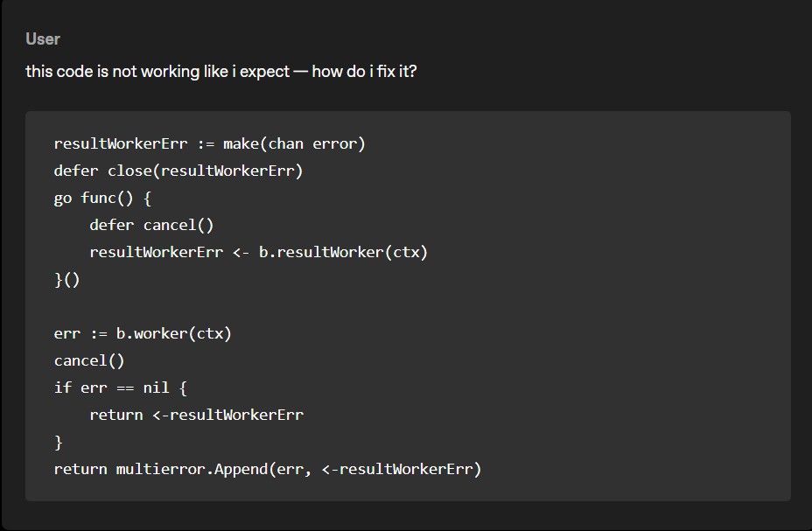This screenshot has height=531, width=812.
Task: Click the "defer cancel()" code line
Action: [x=151, y=225]
